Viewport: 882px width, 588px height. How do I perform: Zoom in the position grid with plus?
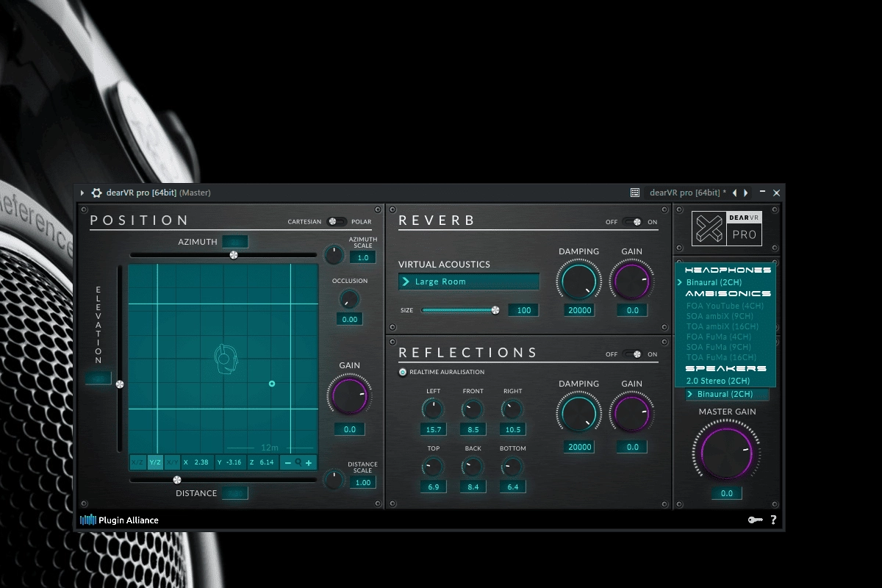[x=309, y=463]
